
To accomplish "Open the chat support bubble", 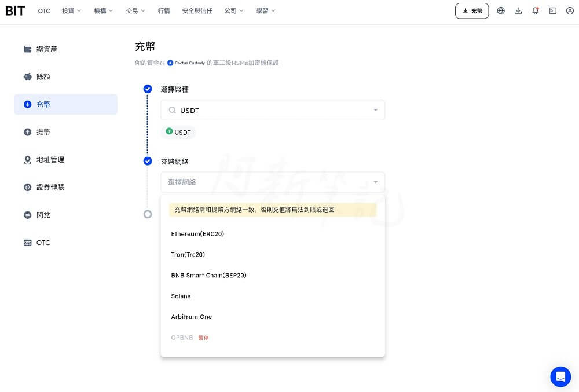I will point(560,376).
